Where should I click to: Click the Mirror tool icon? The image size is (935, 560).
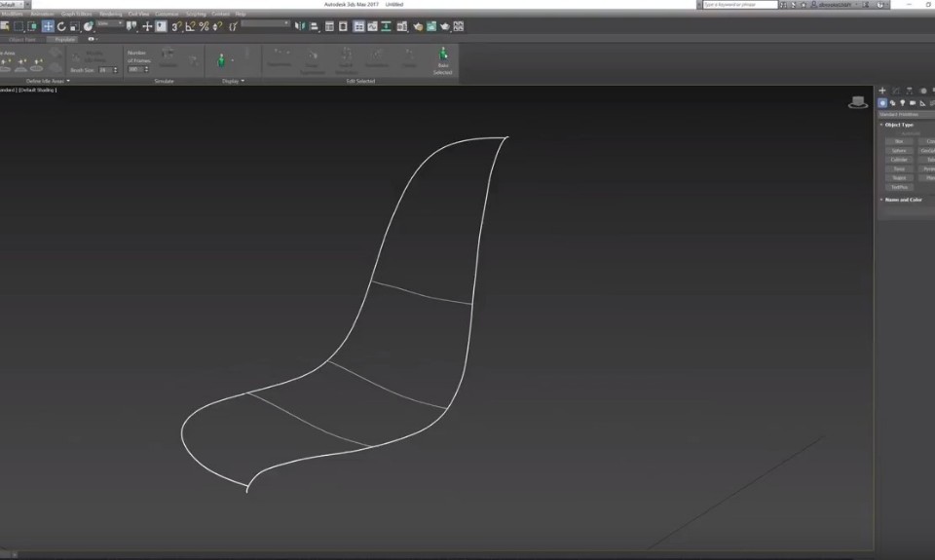click(300, 26)
